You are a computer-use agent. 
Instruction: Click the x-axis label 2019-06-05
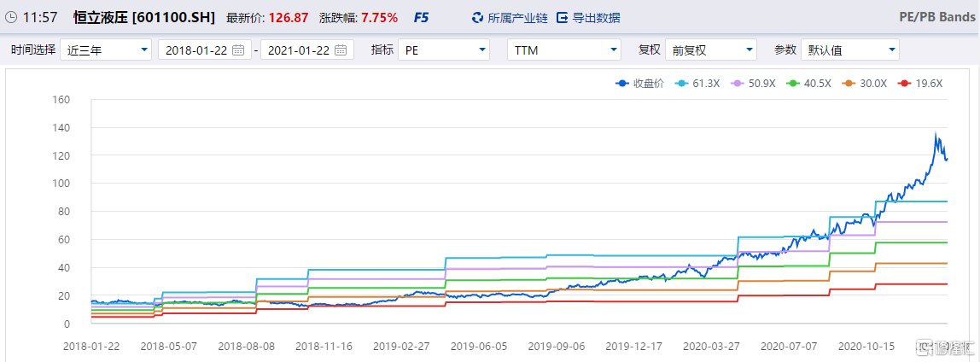point(477,346)
